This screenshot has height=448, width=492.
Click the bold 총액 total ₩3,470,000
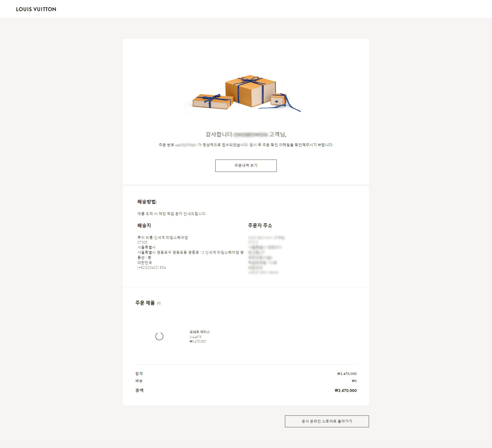point(345,390)
